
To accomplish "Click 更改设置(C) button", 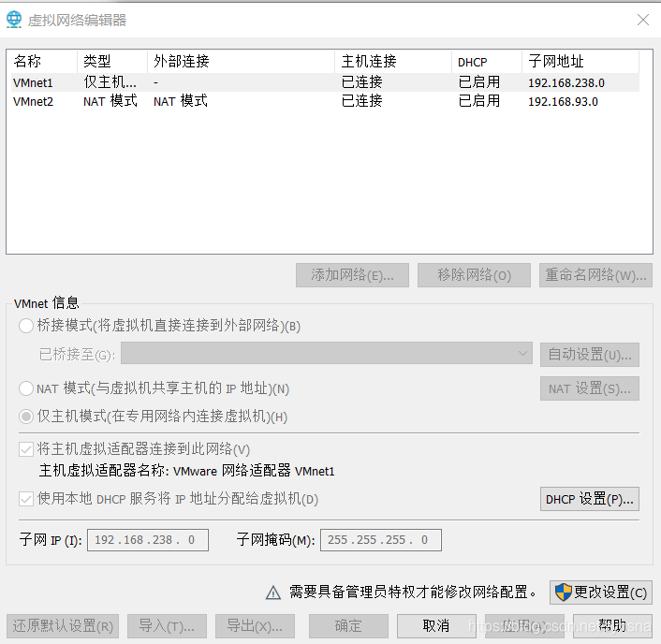I will click(x=601, y=593).
